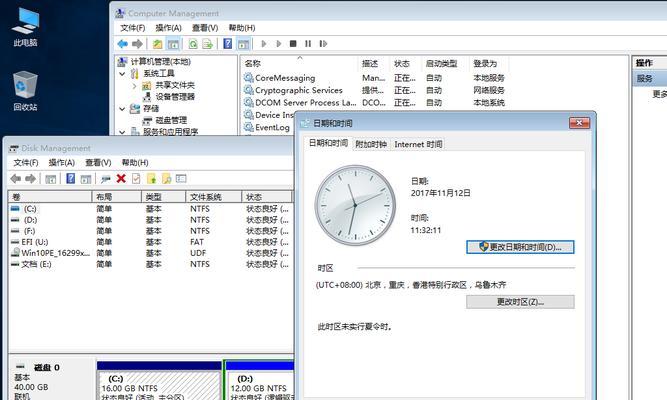Click the Export list icon in Computer Management toolbar

[207, 43]
